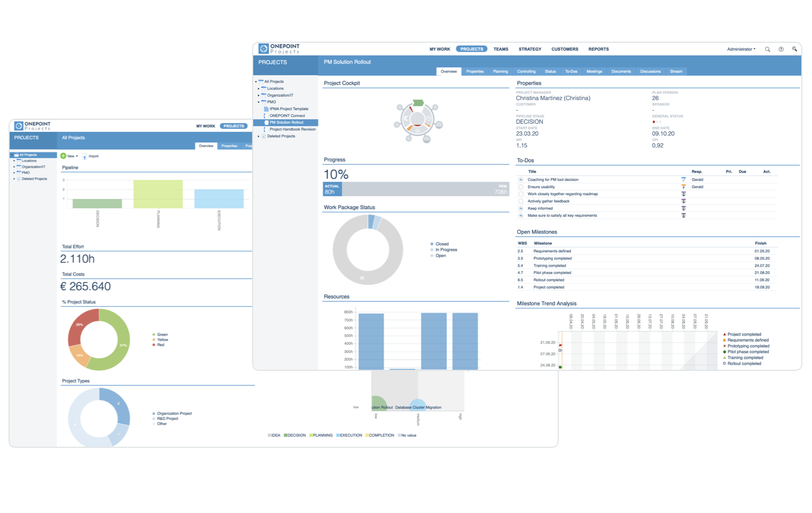Screen dimensions: 812x513
Task: Click the type icon on Work closely together row
Action: 683,194
